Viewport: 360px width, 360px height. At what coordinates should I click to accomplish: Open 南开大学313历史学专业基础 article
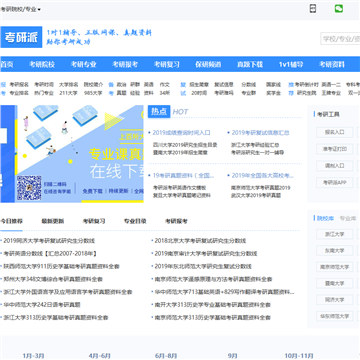pyautogui.click(x=213, y=305)
